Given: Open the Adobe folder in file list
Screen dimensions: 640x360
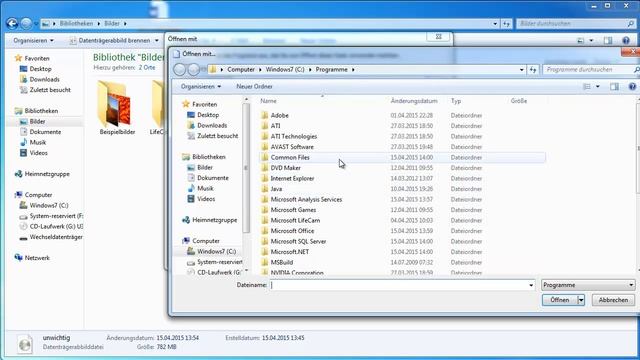Looking at the screenshot, I should coord(279,116).
